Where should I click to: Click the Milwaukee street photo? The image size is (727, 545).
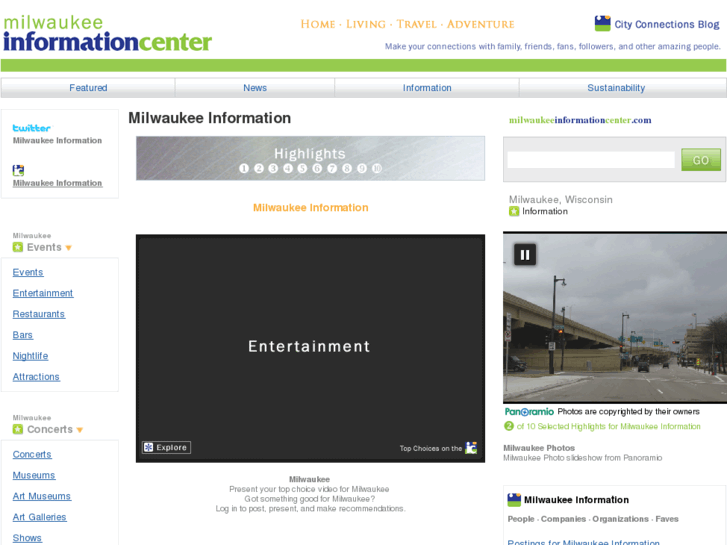click(615, 317)
